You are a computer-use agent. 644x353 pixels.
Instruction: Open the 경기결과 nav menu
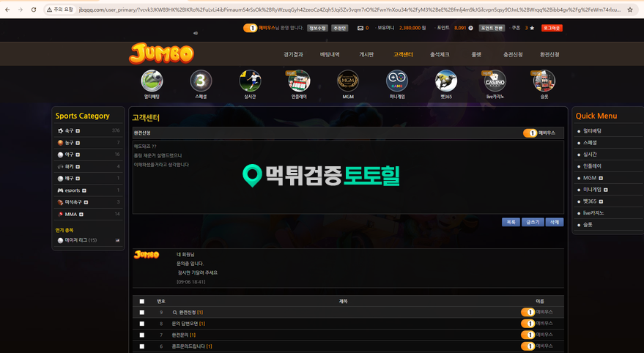[x=293, y=55]
